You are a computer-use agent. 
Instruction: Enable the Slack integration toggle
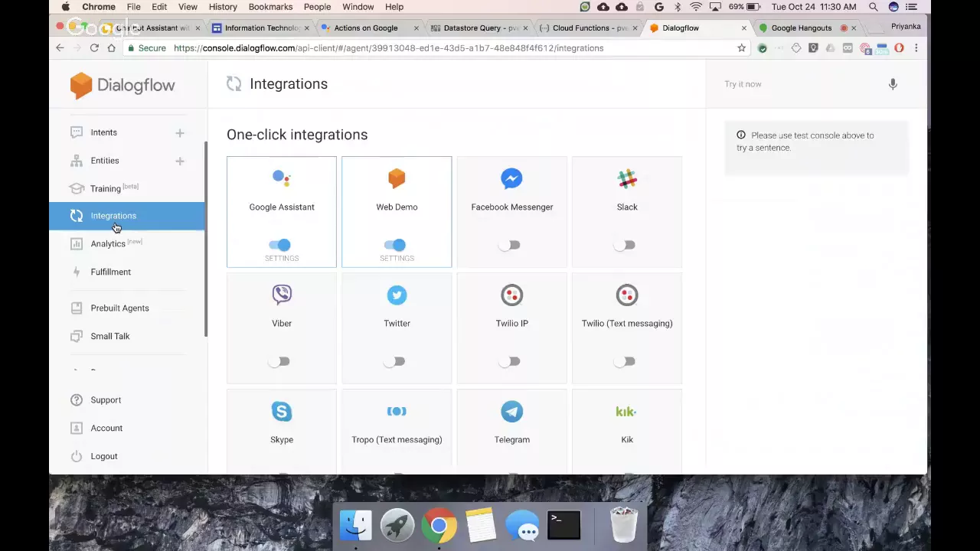click(x=625, y=245)
